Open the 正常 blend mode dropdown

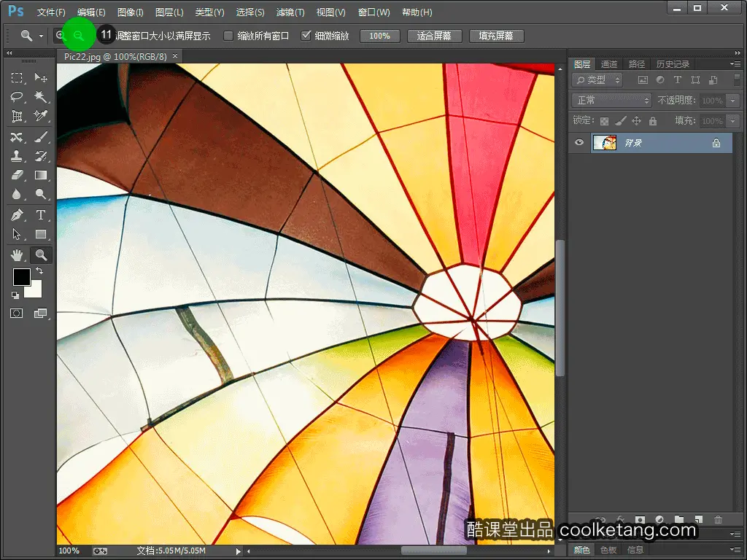point(611,101)
